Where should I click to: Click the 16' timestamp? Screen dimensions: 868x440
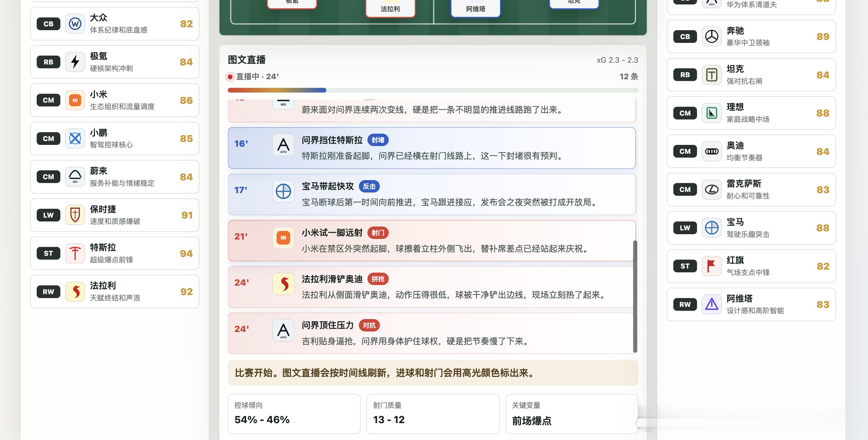[241, 143]
